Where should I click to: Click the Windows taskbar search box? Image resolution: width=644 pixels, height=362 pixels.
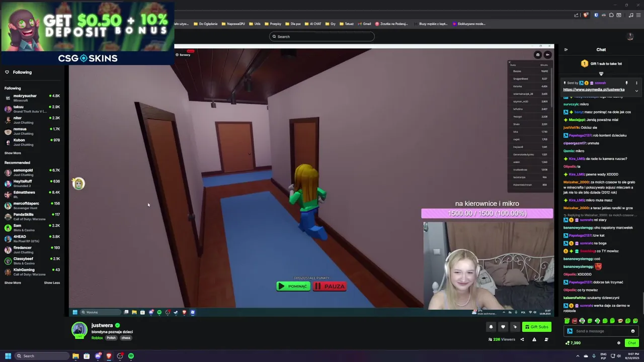click(42, 356)
